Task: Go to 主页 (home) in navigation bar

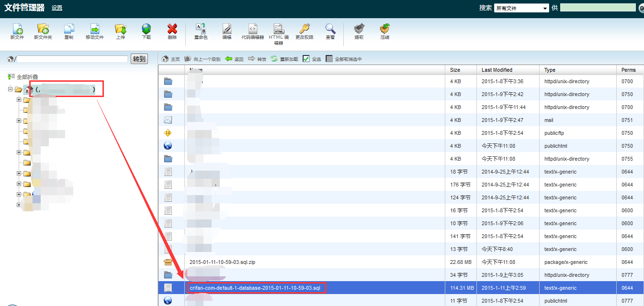Action: 170,59
